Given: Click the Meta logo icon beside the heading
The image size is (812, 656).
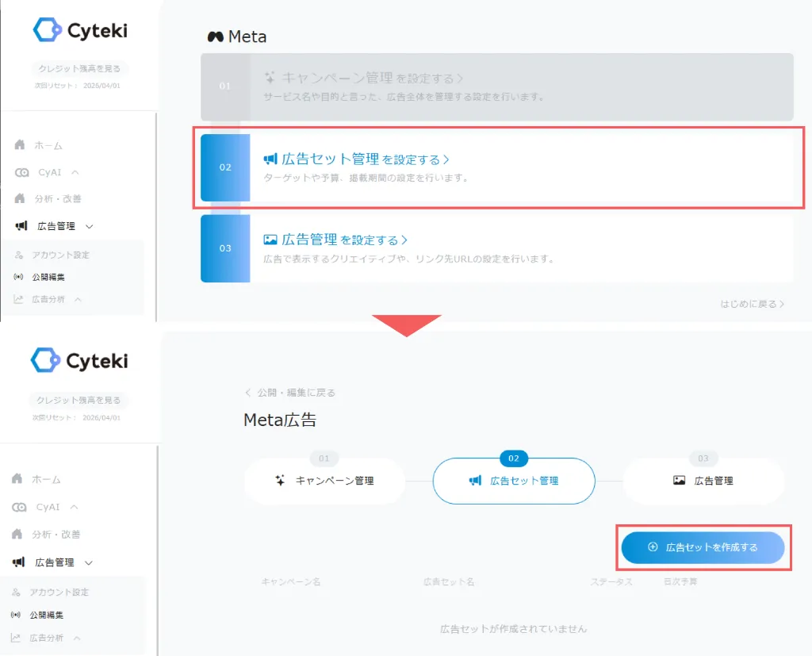Looking at the screenshot, I should click(215, 37).
